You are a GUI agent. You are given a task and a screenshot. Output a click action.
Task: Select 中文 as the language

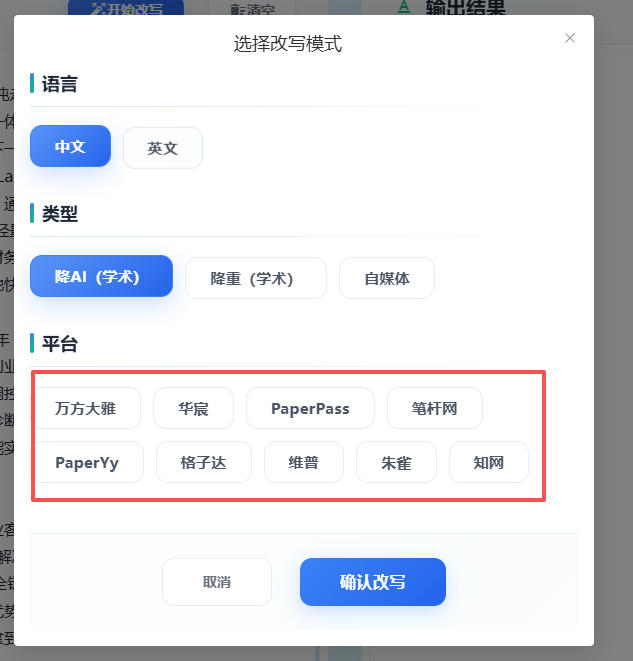click(70, 147)
